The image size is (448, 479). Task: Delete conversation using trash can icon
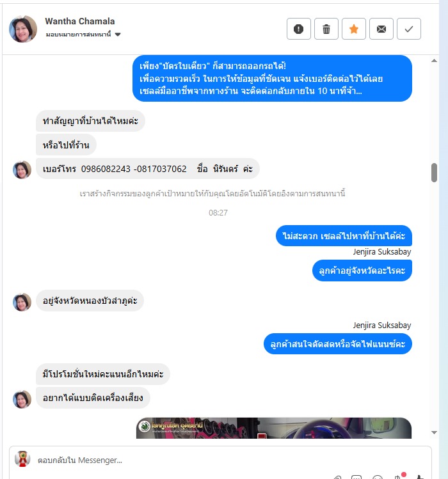click(326, 29)
